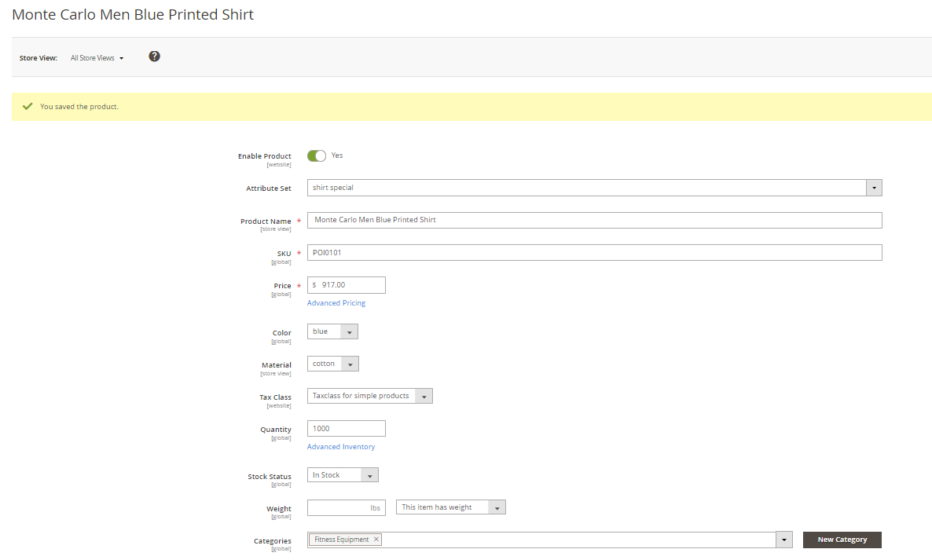Expand the Attribute Set dropdown
Viewport: 932px width, 560px height.
[873, 188]
